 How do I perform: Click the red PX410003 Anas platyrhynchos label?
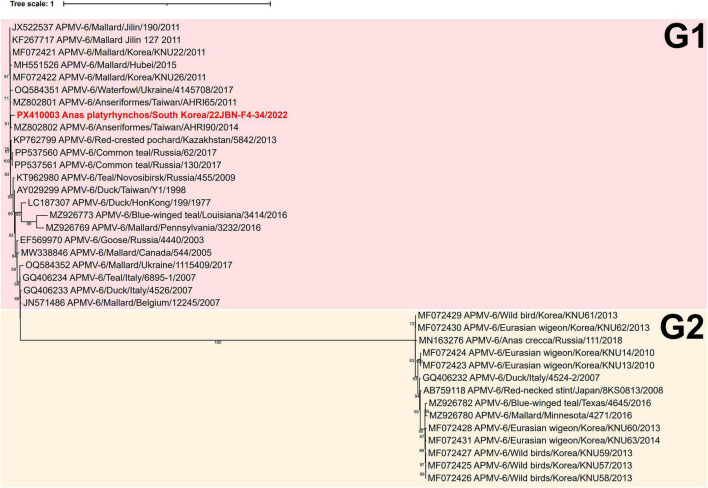pyautogui.click(x=152, y=115)
